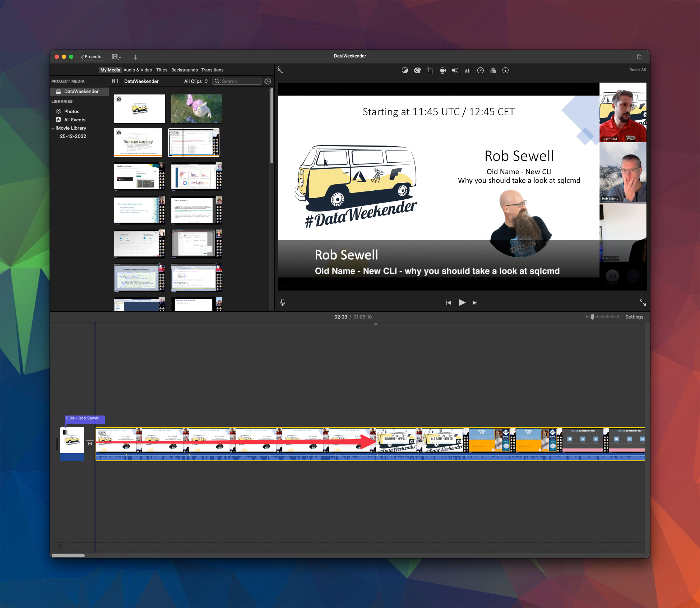
Task: Open the color correction palette
Action: 417,70
